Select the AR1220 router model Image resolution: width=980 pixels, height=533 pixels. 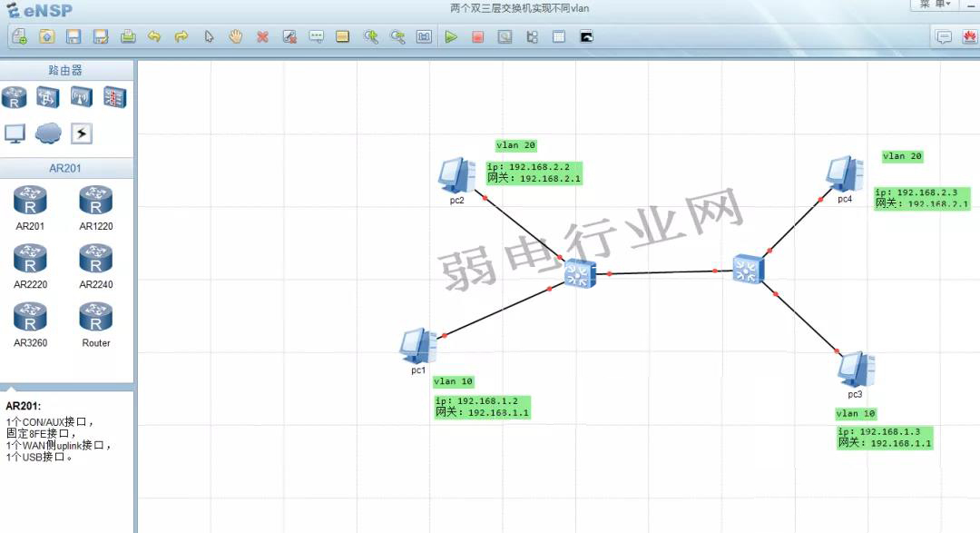point(96,207)
